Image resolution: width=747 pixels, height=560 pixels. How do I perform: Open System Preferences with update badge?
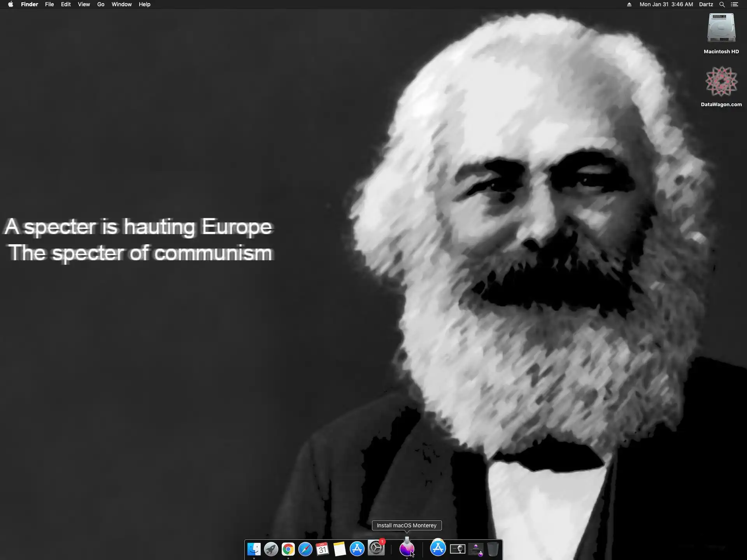coord(376,548)
